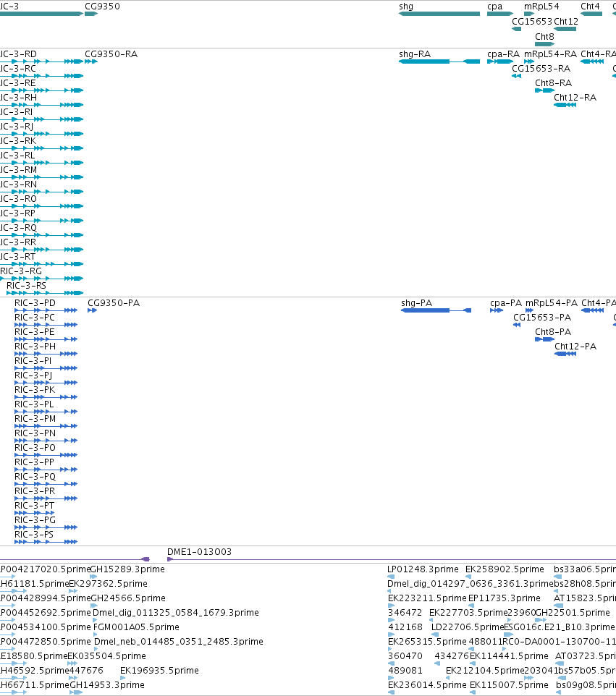Select the shg-RA transcript glyph

[x=439, y=61]
